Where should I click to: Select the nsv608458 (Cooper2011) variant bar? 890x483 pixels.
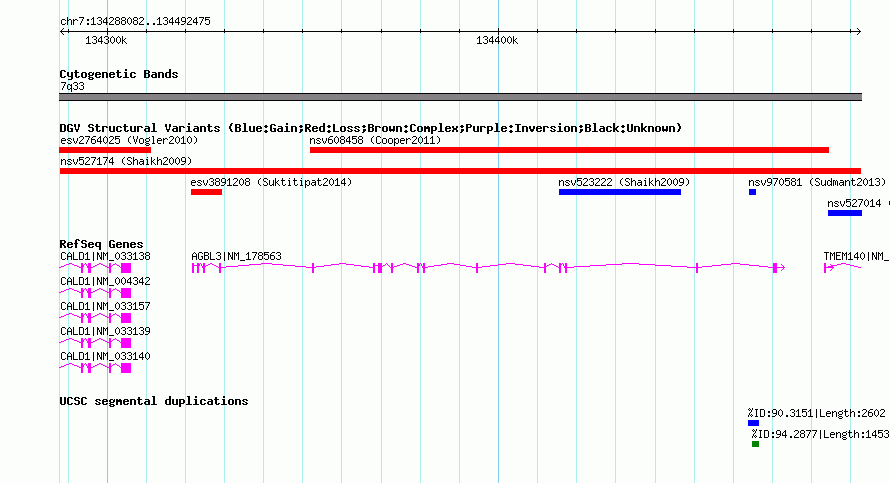pos(569,150)
